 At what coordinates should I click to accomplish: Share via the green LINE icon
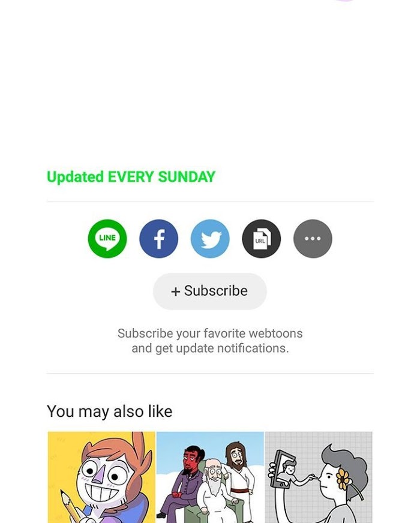pyautogui.click(x=107, y=239)
